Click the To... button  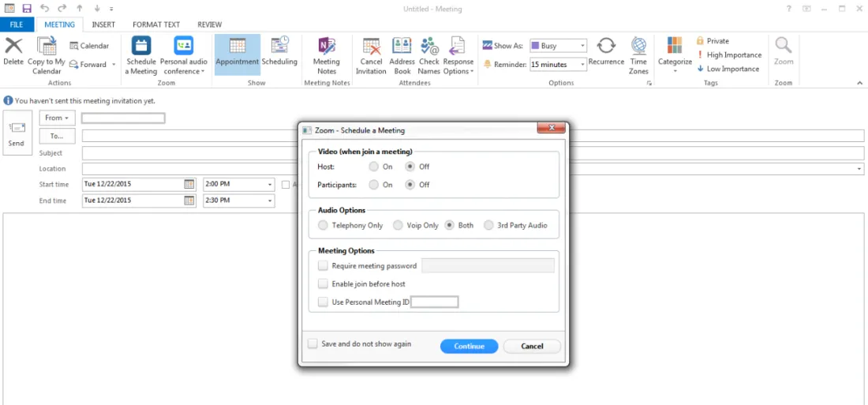[58, 136]
